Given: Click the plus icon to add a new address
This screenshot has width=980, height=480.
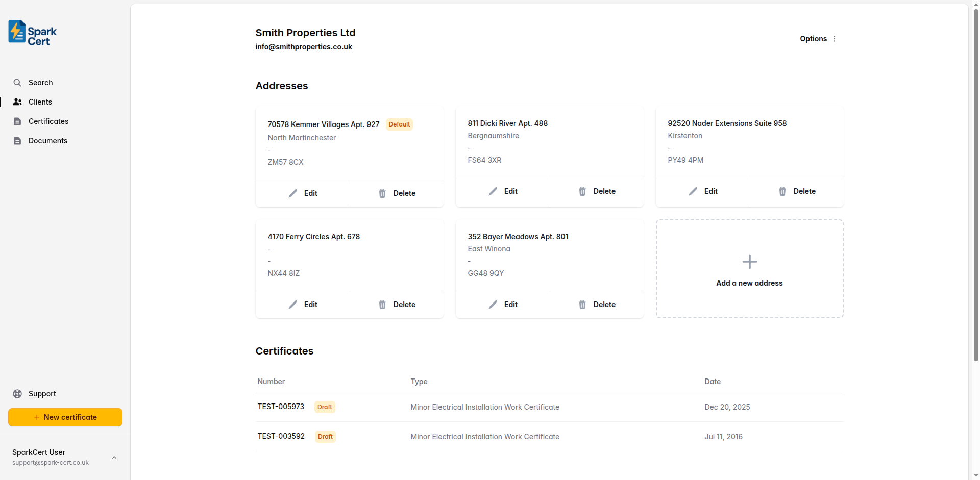Looking at the screenshot, I should [x=749, y=261].
